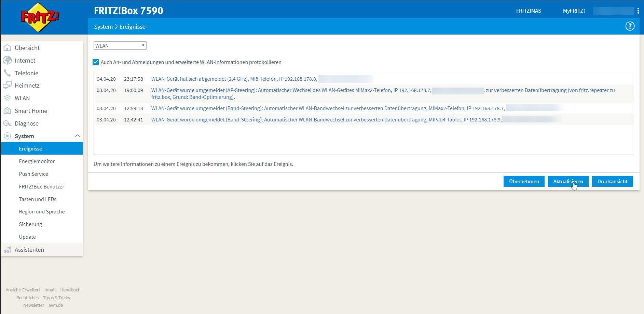Open the Assistenten menu
The image size is (644, 314).
click(29, 250)
